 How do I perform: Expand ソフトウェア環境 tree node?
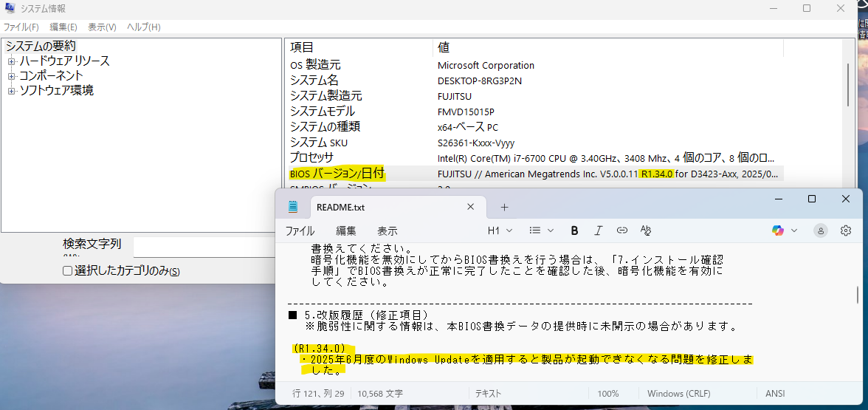tap(12, 91)
